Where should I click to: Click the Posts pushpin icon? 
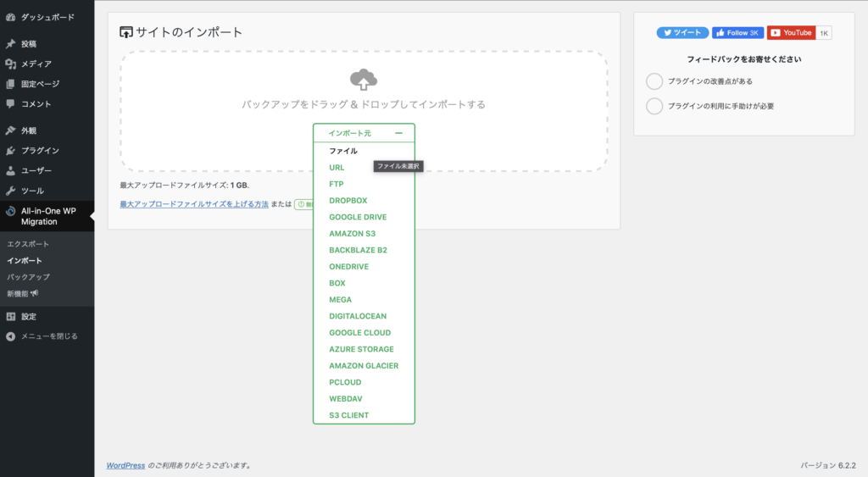tap(10, 44)
